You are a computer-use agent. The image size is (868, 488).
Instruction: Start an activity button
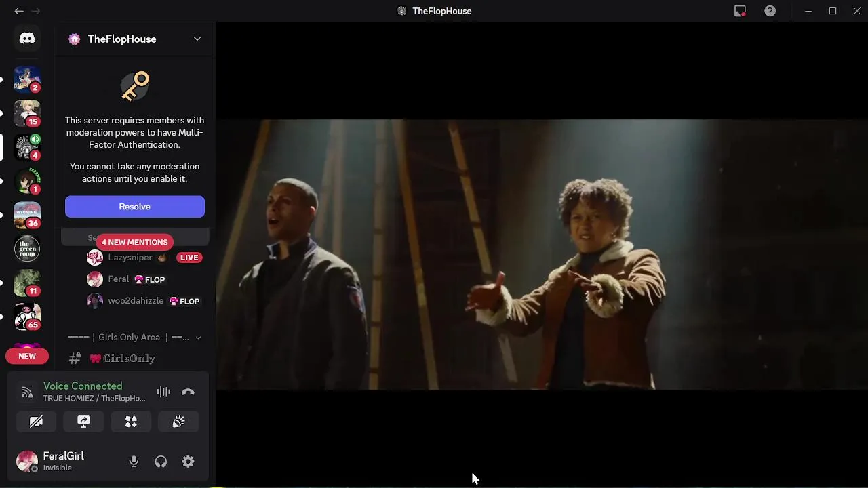point(131,422)
